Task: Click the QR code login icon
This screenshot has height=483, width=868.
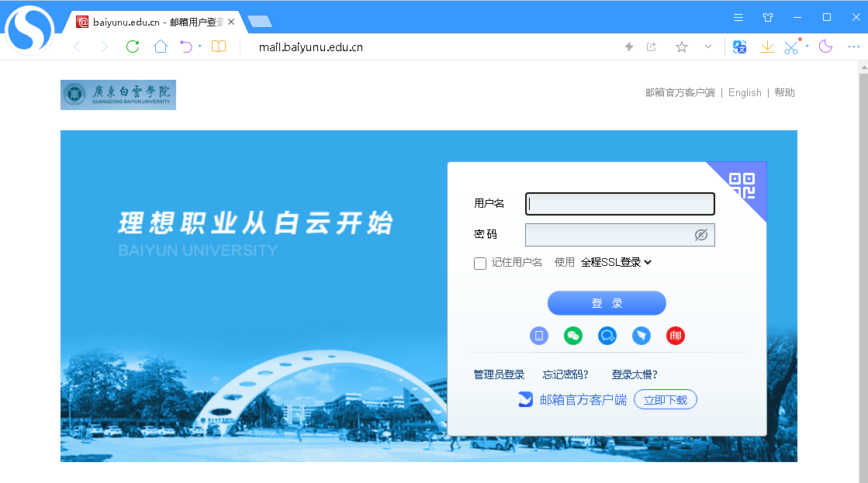Action: pyautogui.click(x=742, y=185)
